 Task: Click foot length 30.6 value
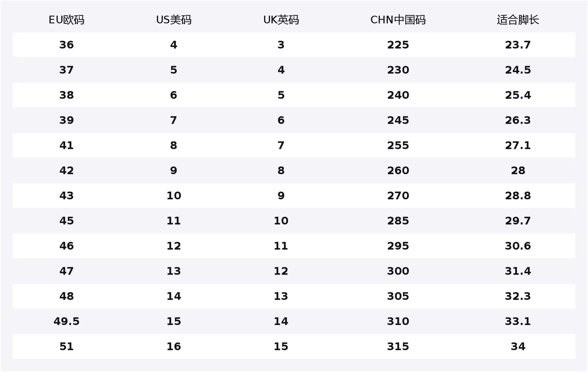518,246
